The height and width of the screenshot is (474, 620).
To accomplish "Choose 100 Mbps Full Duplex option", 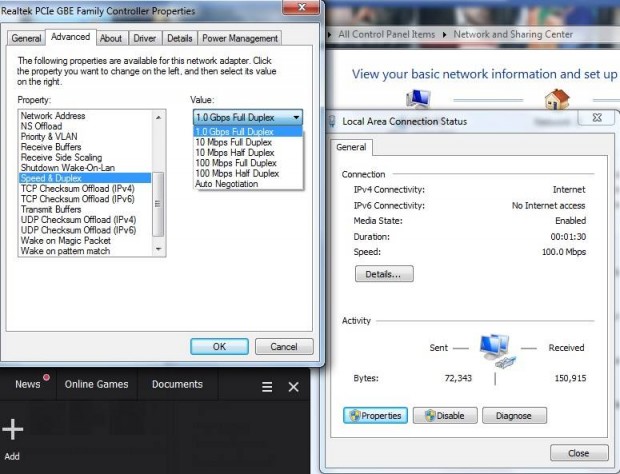I will point(248,163).
